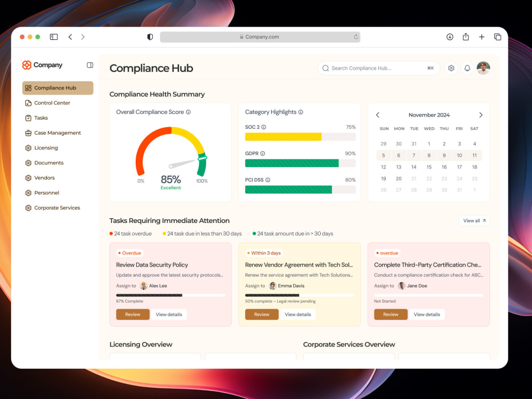Click the 67% Complete progress bar
532x399 pixels.
tap(170, 295)
